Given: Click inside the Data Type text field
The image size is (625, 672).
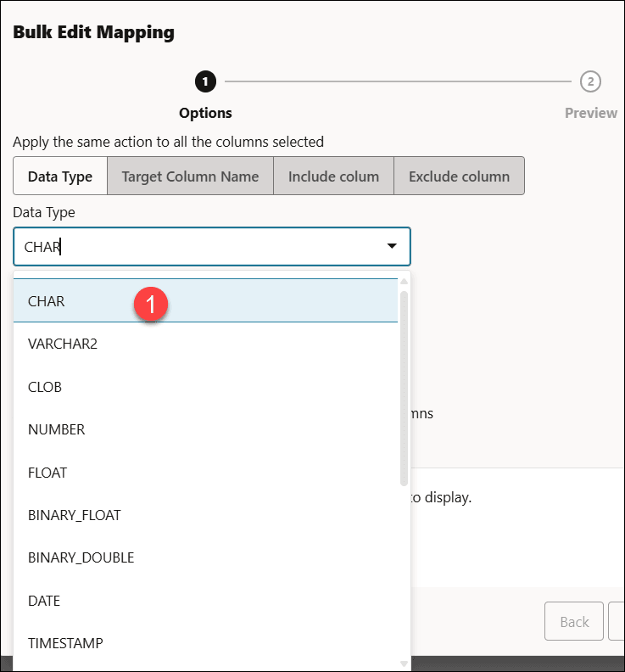Looking at the screenshot, I should click(x=195, y=247).
